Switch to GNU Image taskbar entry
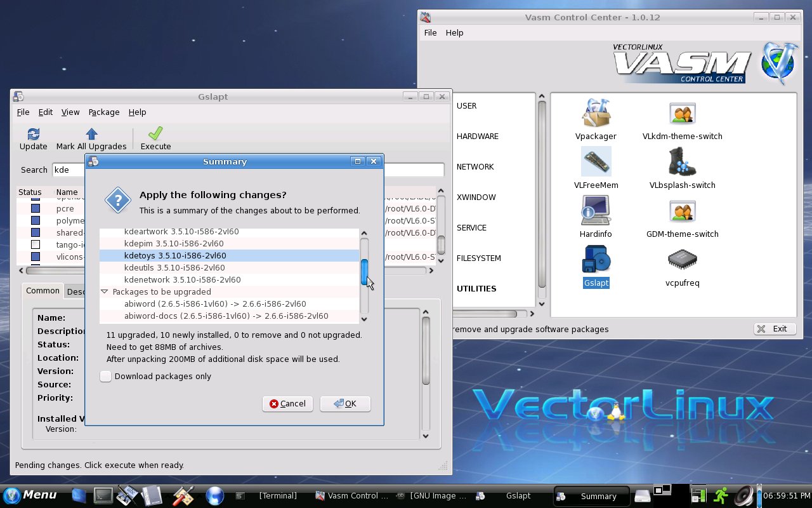 click(x=431, y=495)
